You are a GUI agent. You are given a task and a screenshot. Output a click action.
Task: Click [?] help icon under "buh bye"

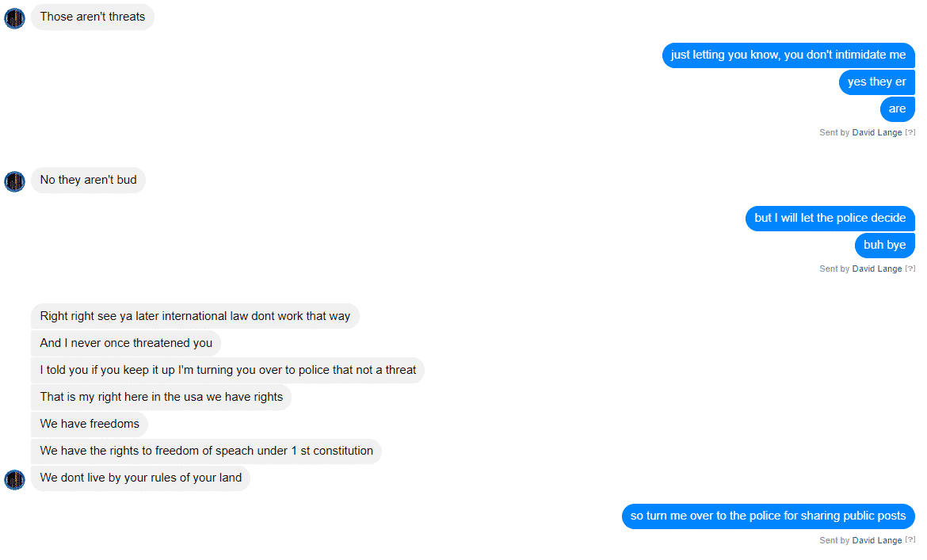[x=910, y=269]
